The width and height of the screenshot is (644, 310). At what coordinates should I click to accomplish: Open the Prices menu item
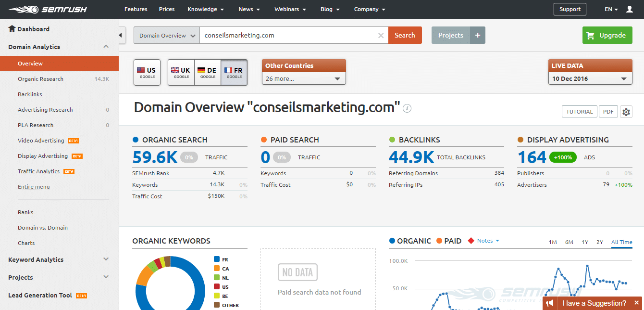[x=167, y=9]
